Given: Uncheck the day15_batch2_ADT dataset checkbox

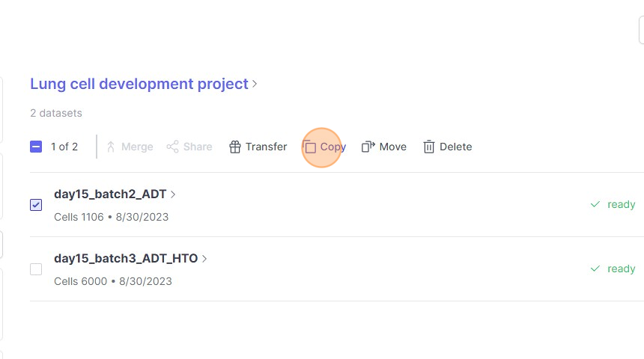Looking at the screenshot, I should (x=36, y=204).
